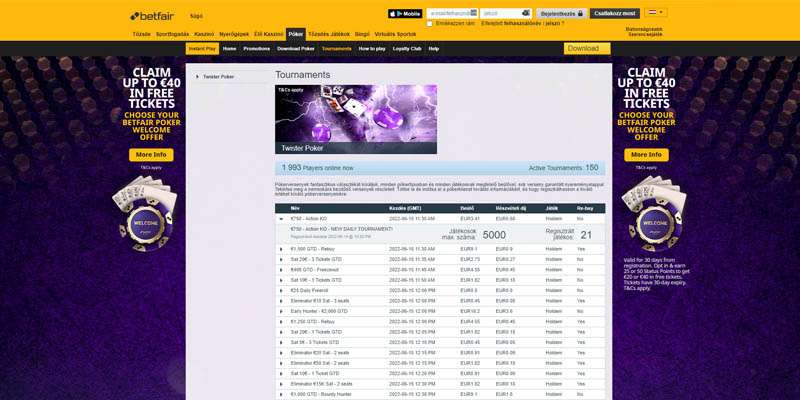Click the keyboard icon in the username field
Image resolution: width=800 pixels, height=400 pixels.
pyautogui.click(x=473, y=13)
